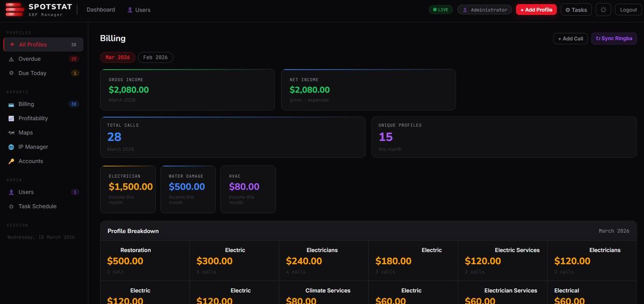Viewport: 644px width, 304px height.
Task: Switch to the Mar 2026 period
Action: (x=118, y=57)
